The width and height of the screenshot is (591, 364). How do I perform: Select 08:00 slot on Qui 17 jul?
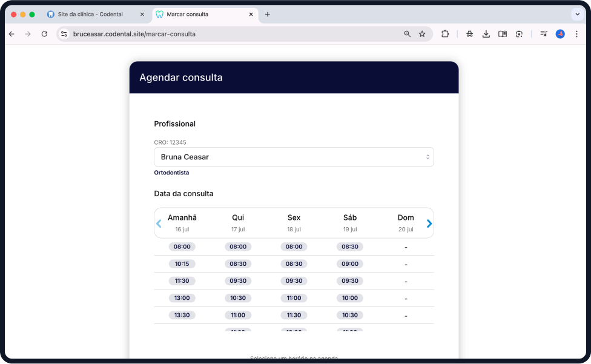[x=238, y=247]
